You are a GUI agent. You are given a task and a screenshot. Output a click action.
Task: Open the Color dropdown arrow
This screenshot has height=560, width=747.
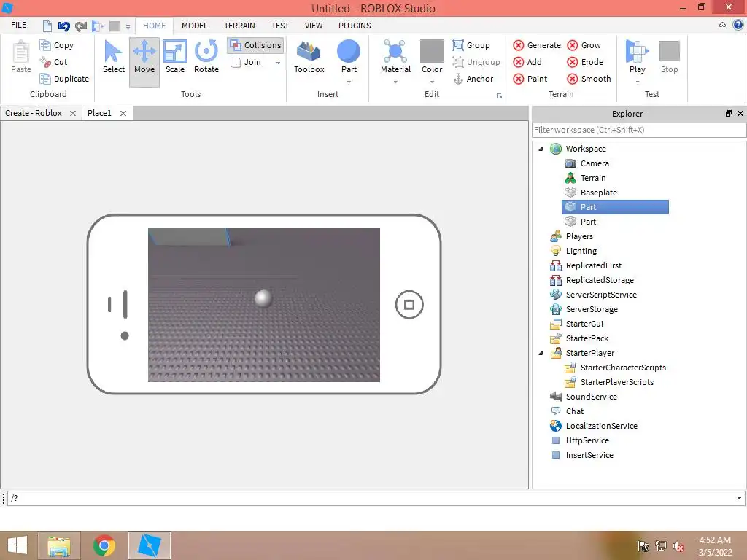(432, 82)
